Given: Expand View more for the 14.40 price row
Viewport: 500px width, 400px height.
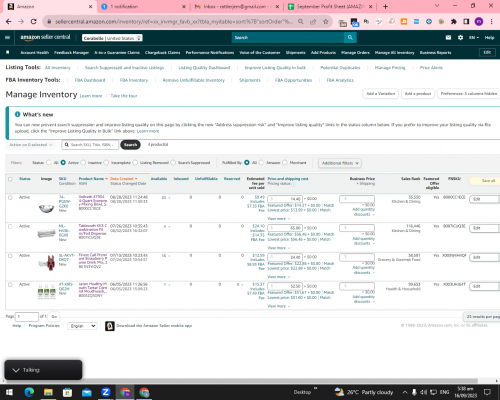Looking at the screenshot, I should click(x=278, y=219).
